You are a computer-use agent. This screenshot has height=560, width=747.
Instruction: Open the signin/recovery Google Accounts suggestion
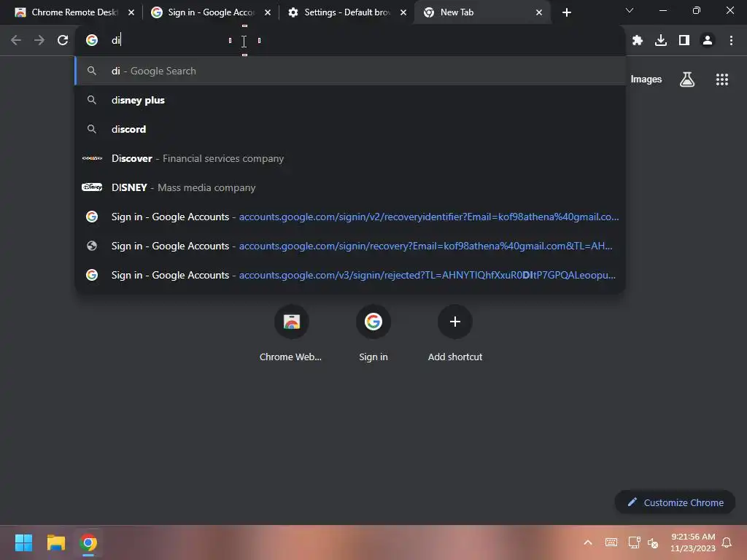pos(350,246)
